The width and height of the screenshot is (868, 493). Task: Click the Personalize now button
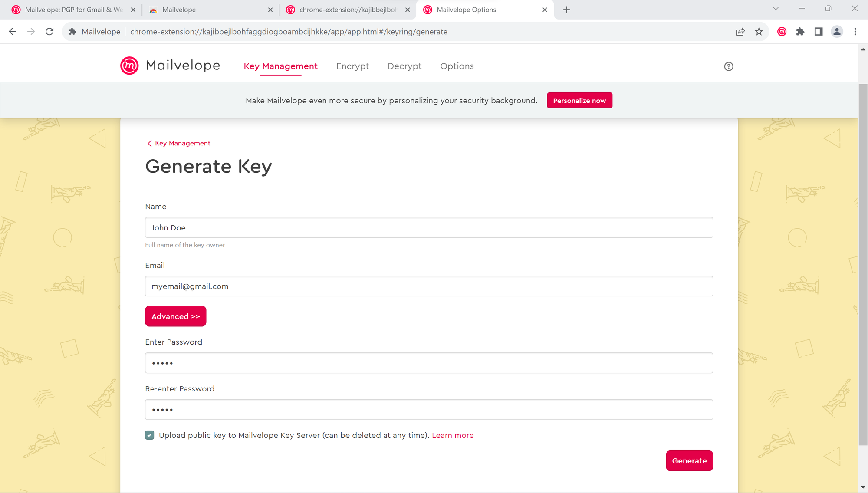tap(579, 101)
